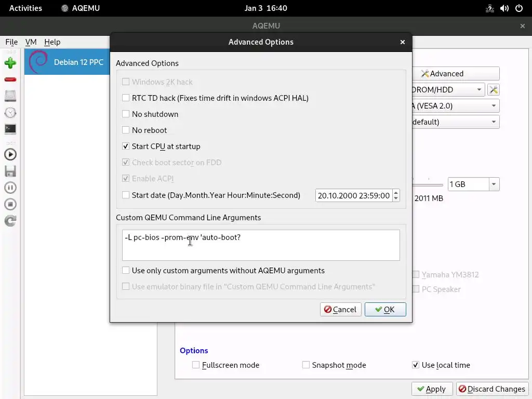Open the File menu

pos(11,42)
